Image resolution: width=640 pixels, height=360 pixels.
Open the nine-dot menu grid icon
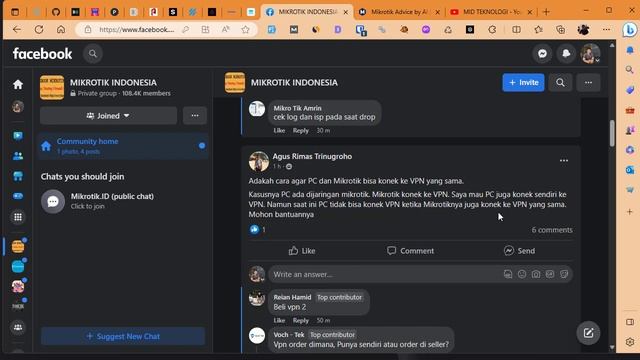tap(18, 217)
